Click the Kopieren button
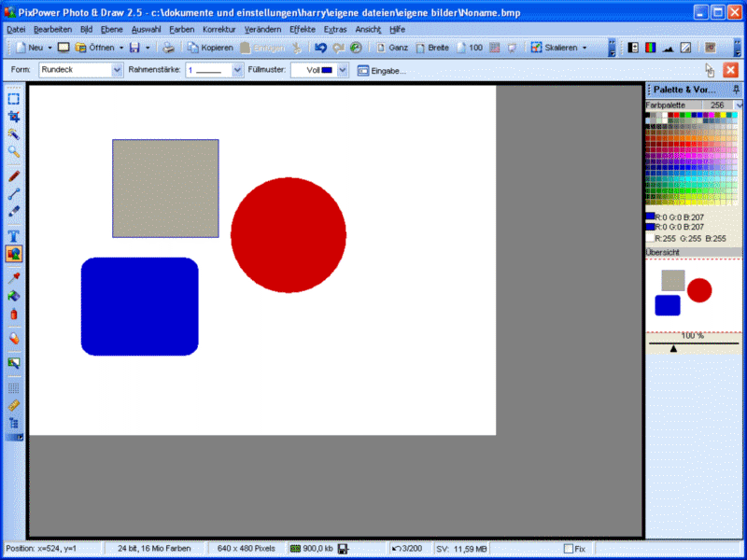Viewport: 747px width, 560px height. [210, 48]
